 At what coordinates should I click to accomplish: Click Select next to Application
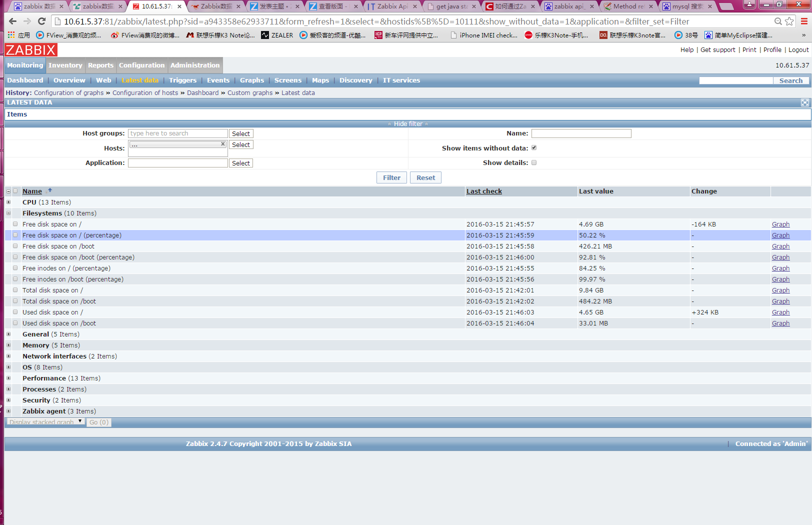[241, 163]
